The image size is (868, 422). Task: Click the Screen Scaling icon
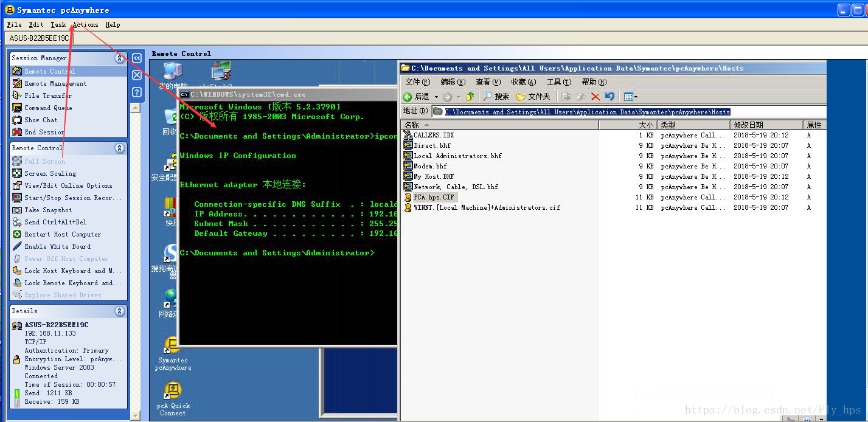(x=17, y=173)
